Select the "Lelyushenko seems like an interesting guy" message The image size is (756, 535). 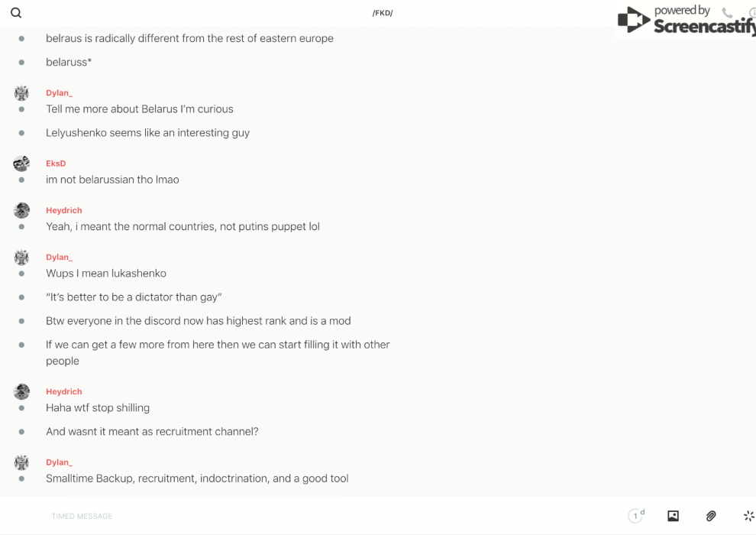click(147, 132)
